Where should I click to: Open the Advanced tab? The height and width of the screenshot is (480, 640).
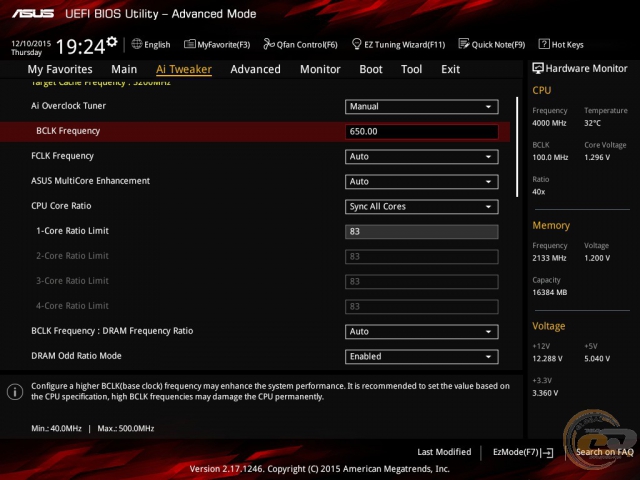[256, 69]
